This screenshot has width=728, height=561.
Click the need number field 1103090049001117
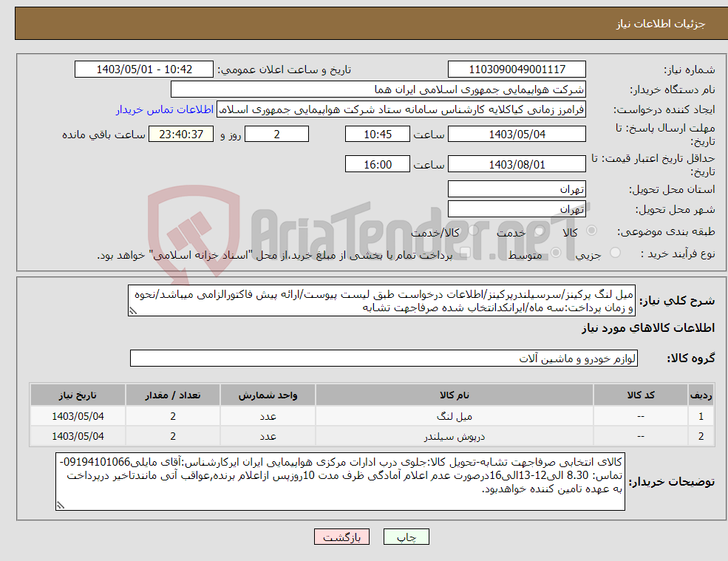point(517,69)
